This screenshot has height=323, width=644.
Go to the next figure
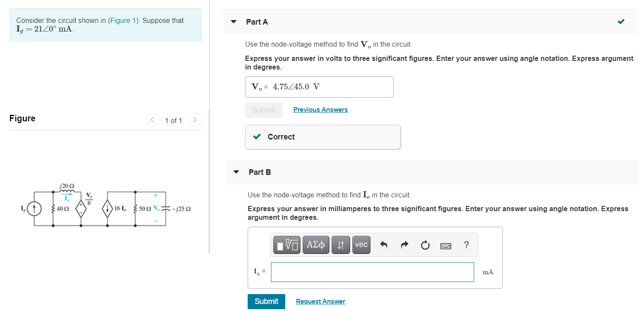(x=194, y=119)
